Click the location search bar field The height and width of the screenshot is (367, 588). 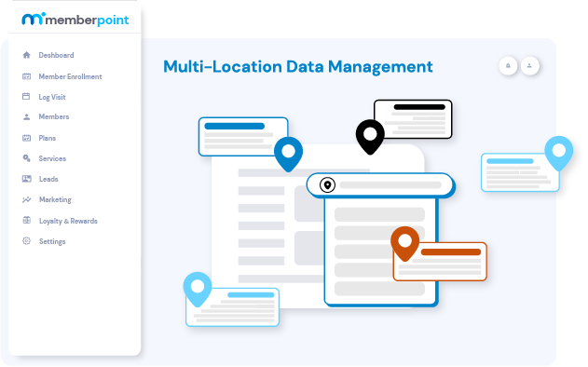pyautogui.click(x=380, y=185)
